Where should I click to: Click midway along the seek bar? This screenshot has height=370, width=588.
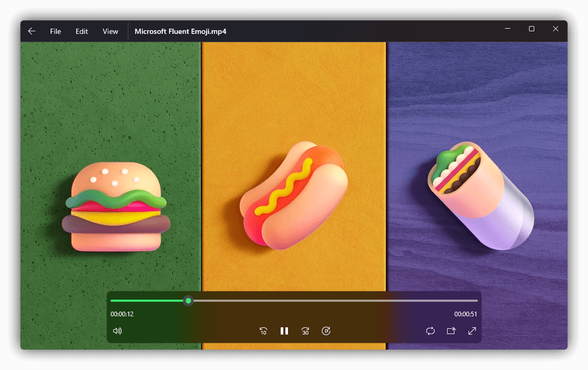[x=294, y=300]
